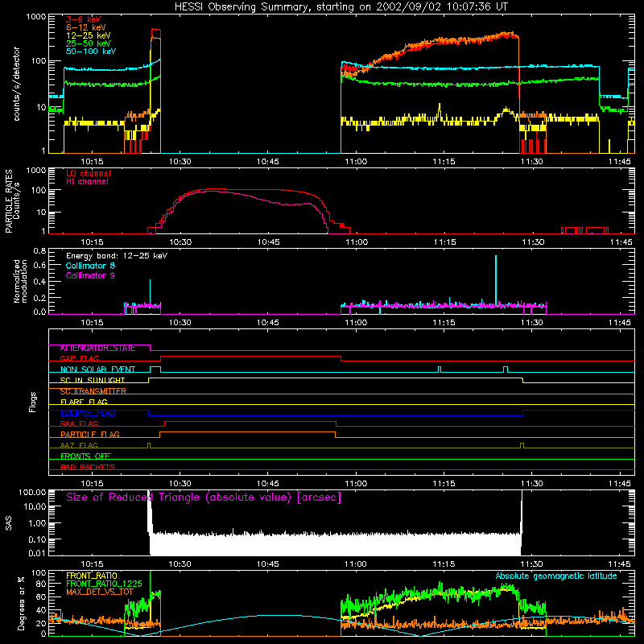Click the 11:45 tick label under the count-rate panel
The height and width of the screenshot is (644, 644).
click(619, 162)
